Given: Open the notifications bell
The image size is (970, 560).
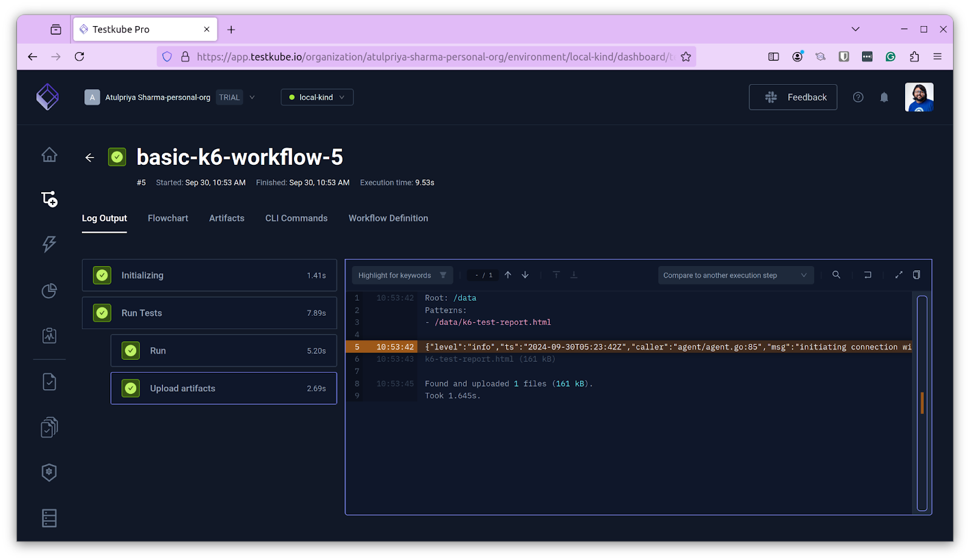Looking at the screenshot, I should coord(884,97).
